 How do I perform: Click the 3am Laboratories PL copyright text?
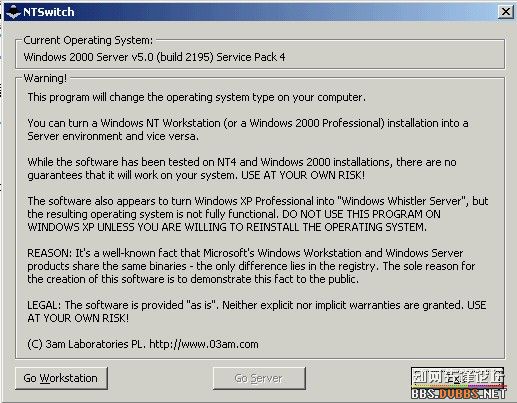[86, 344]
